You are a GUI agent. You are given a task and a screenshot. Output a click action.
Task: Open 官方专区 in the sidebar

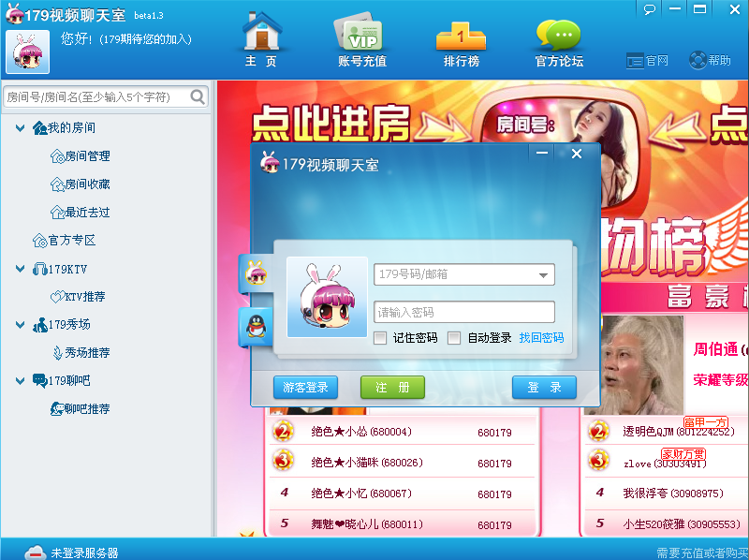[x=64, y=241]
